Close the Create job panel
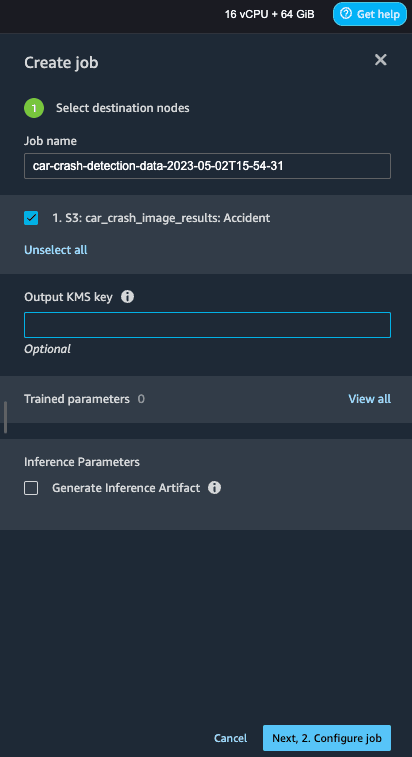The image size is (412, 757). [381, 60]
